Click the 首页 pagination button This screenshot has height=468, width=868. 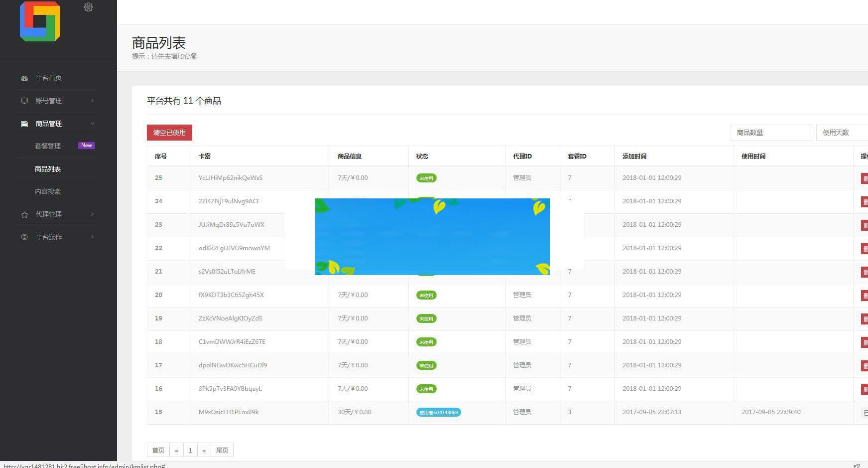158,450
